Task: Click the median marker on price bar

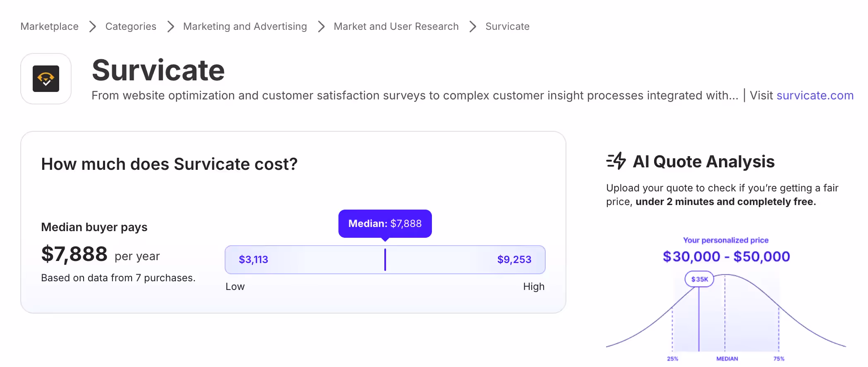Action: [x=385, y=260]
